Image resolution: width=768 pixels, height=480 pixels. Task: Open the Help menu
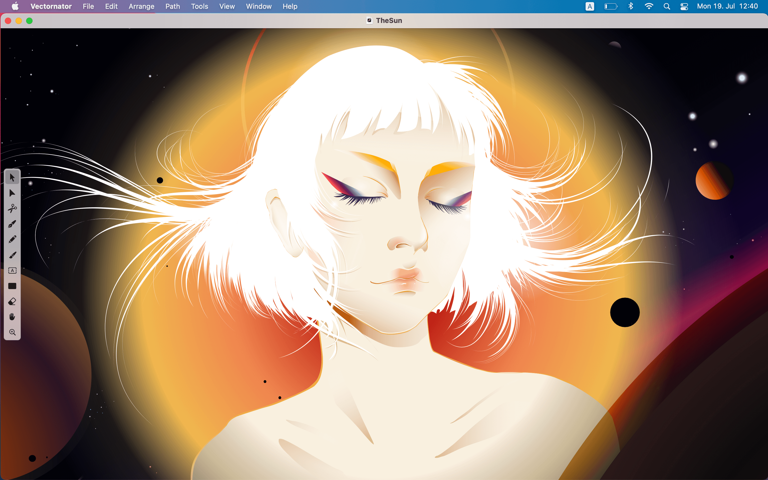point(290,6)
